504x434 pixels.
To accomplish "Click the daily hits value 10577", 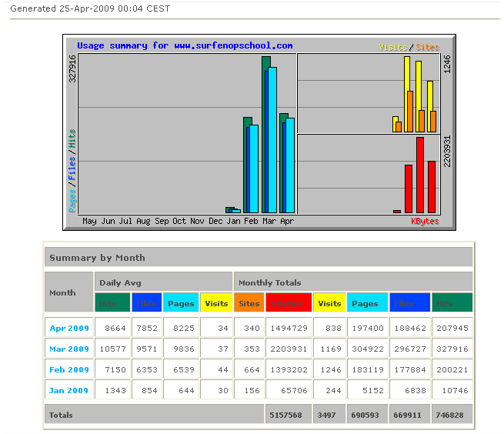I will tap(112, 349).
